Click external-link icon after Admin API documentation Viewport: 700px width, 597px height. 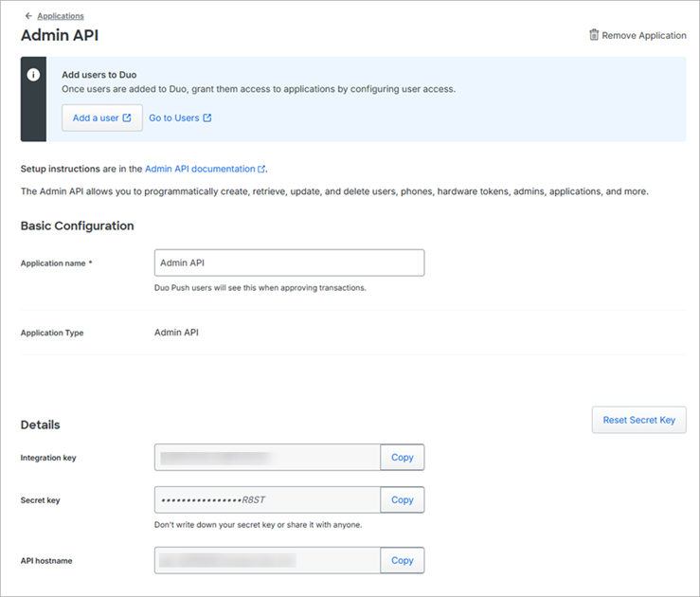coord(261,169)
